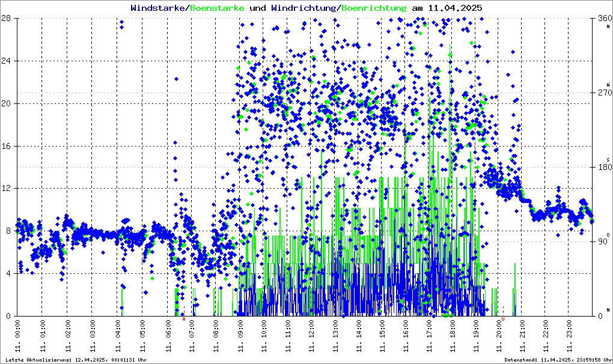Click the time label '11. 03:00'
This screenshot has height=364, width=613.
[x=93, y=336]
